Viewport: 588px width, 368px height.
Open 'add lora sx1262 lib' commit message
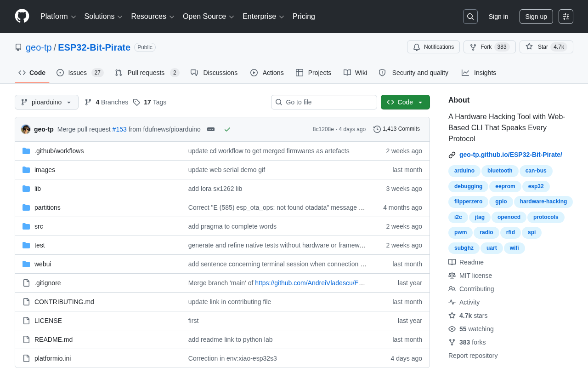(215, 189)
